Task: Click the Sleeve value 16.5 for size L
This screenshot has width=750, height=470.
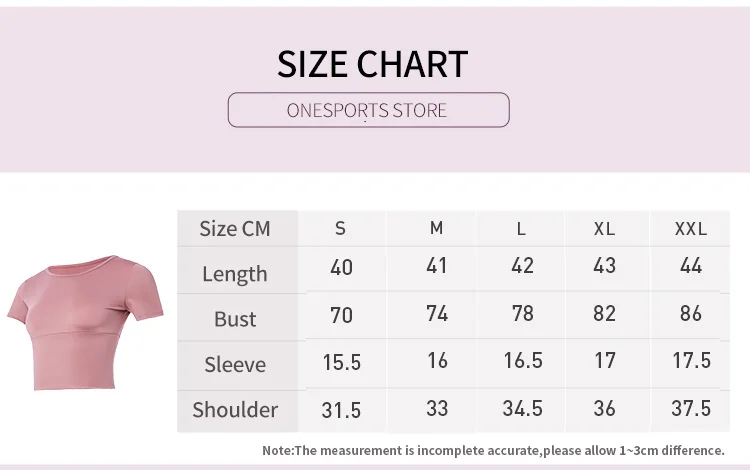Action: pos(523,360)
